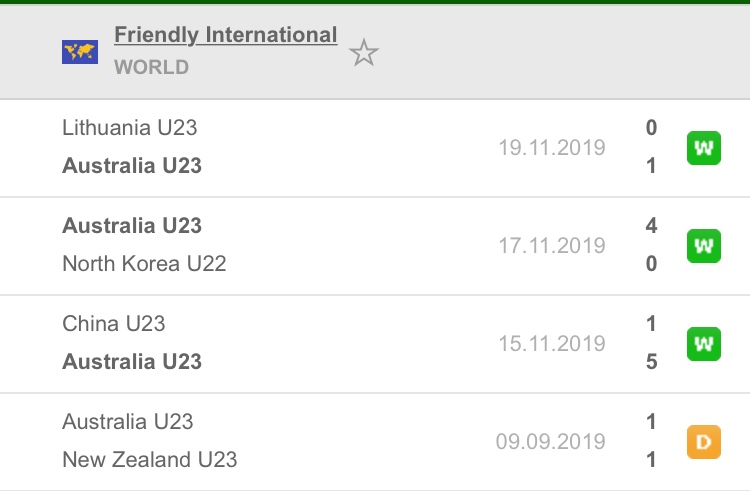Open the Friendly International league link
The width and height of the screenshot is (750, 491).
[226, 35]
